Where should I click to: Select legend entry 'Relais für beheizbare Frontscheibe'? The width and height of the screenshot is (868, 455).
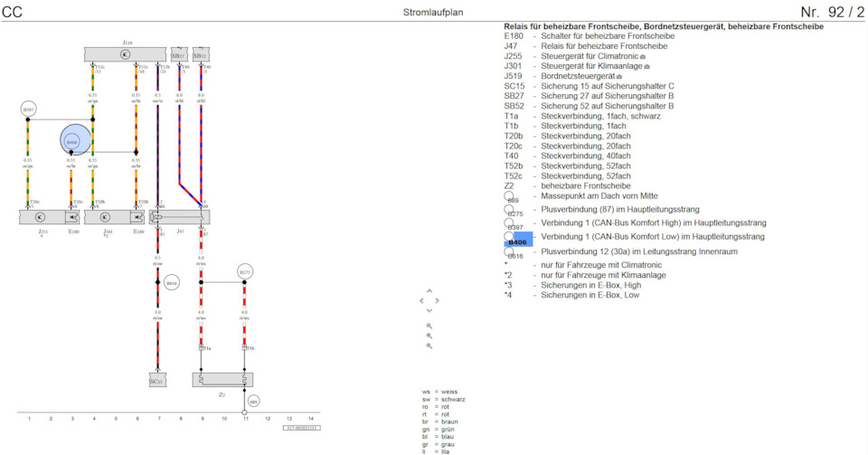(x=604, y=46)
